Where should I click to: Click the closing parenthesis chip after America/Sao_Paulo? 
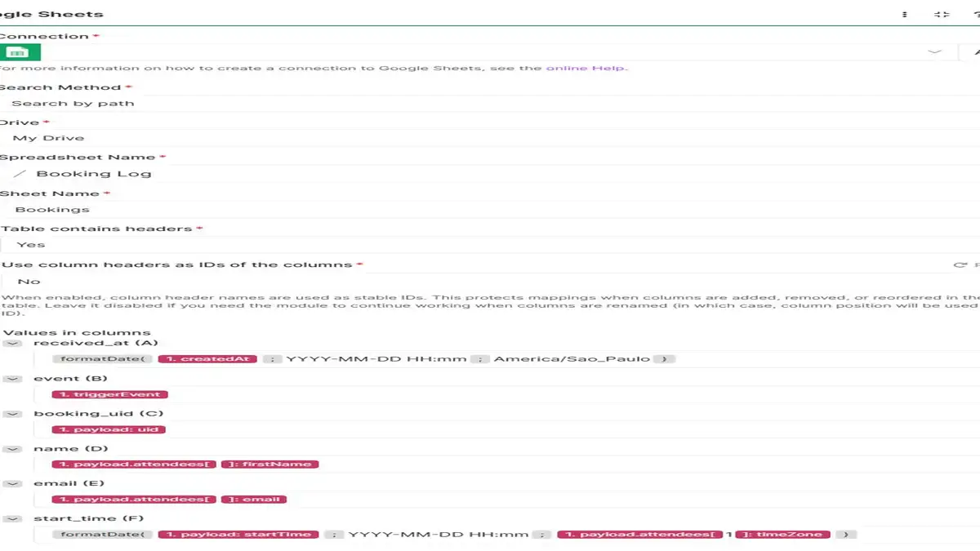pyautogui.click(x=664, y=359)
